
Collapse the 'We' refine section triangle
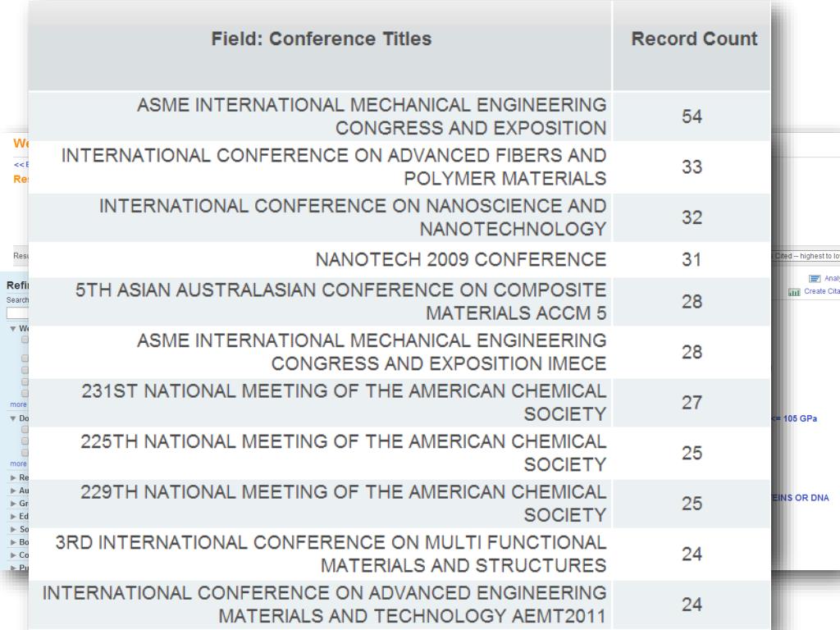coord(13,328)
